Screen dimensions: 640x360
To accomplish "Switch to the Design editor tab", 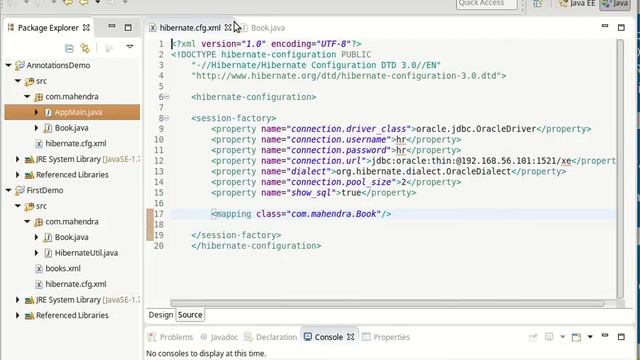I will tap(161, 315).
